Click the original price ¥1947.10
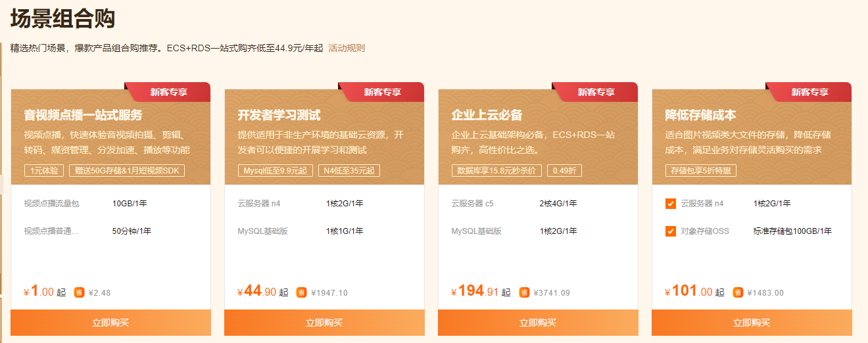 [x=329, y=293]
